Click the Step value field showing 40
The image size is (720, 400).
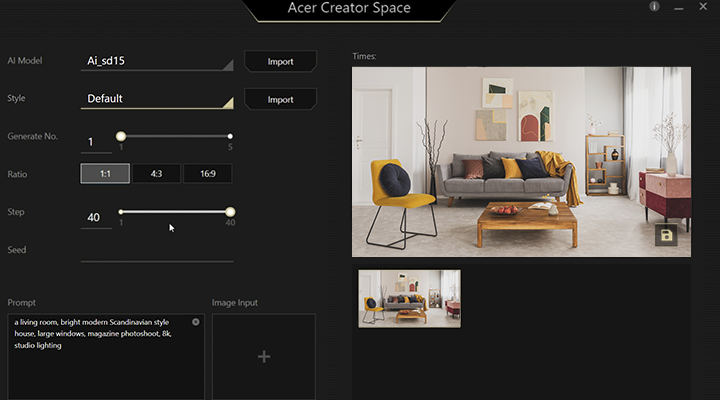(x=96, y=217)
